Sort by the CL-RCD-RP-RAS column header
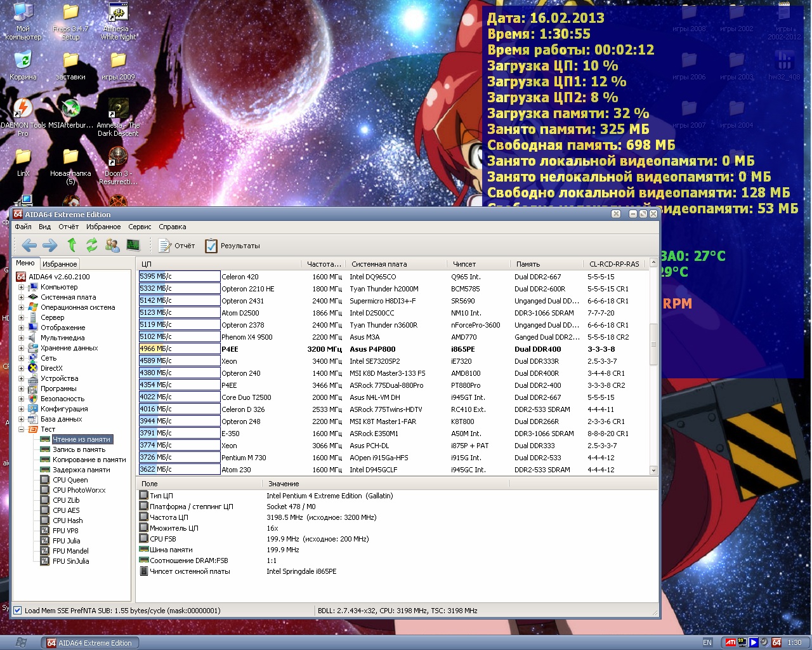This screenshot has width=812, height=650. (614, 264)
